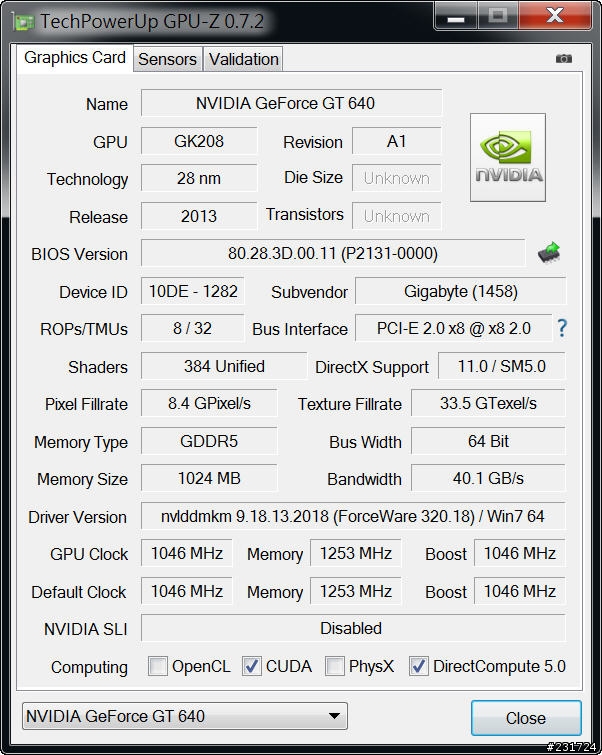Click the Pixel Fillrate field 8.4 GPixel/s

(x=209, y=404)
